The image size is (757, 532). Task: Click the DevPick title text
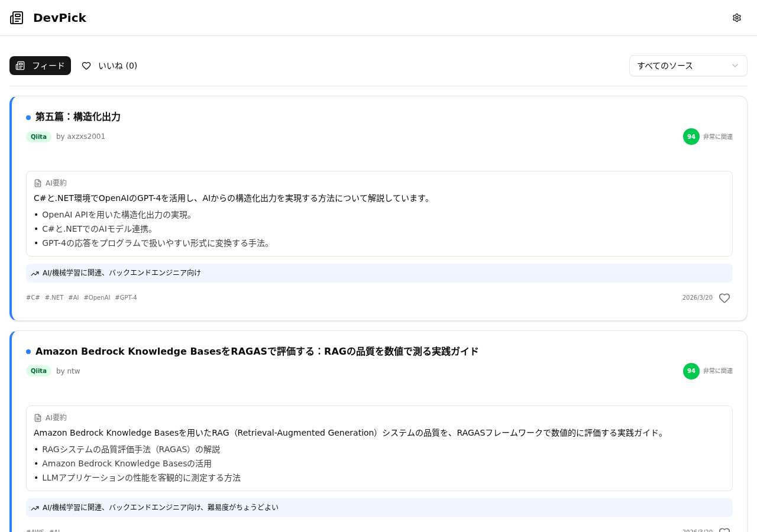point(60,18)
